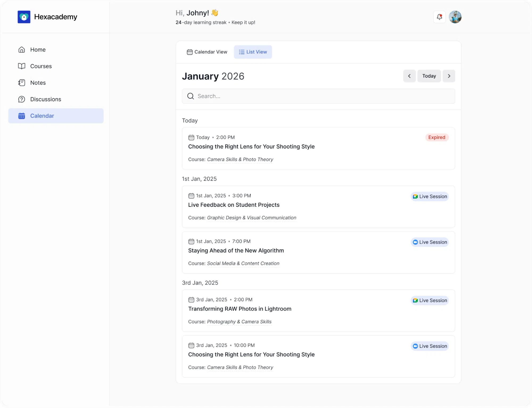Go to next month with right chevron
532x408 pixels.
(449, 76)
